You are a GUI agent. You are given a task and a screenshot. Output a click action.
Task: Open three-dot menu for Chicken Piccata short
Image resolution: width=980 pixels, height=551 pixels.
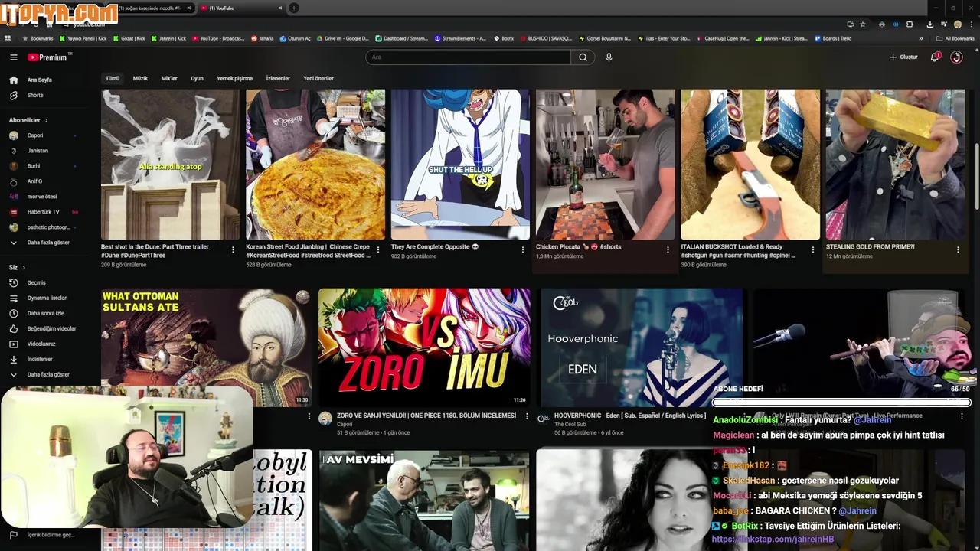coord(668,249)
